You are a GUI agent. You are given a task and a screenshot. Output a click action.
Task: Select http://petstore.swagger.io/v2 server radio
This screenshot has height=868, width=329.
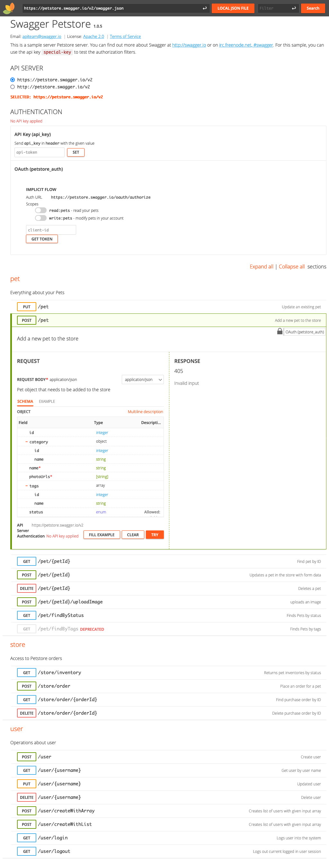[x=13, y=87]
